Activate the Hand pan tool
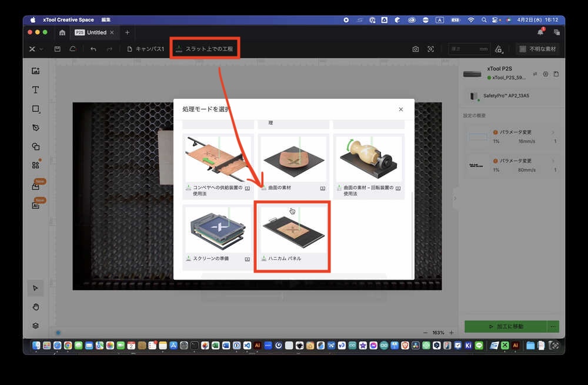588x385 pixels. 35,307
